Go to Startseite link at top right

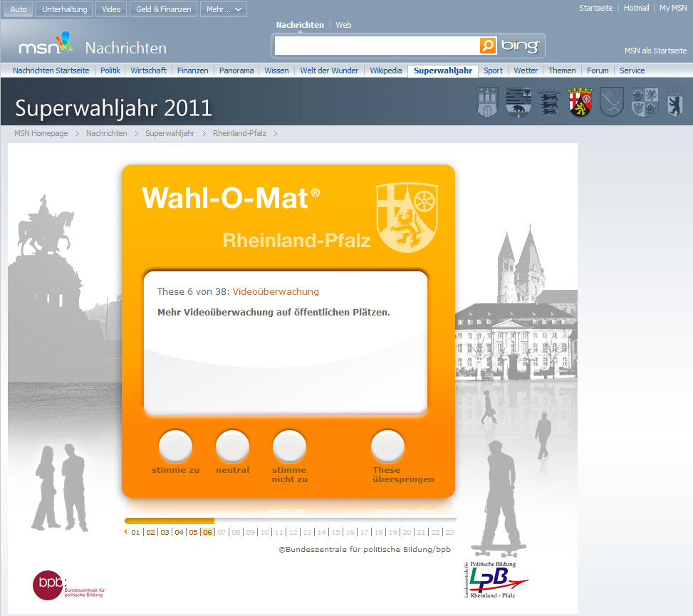(595, 8)
